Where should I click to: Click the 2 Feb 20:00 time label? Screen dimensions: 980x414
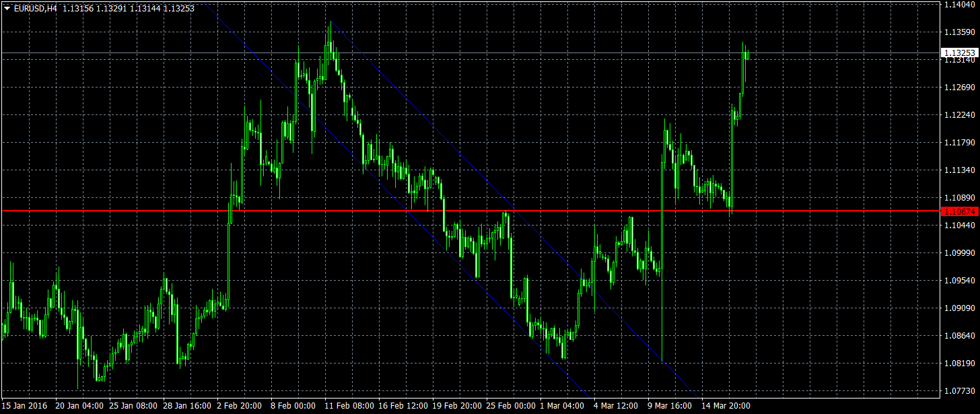click(x=240, y=407)
